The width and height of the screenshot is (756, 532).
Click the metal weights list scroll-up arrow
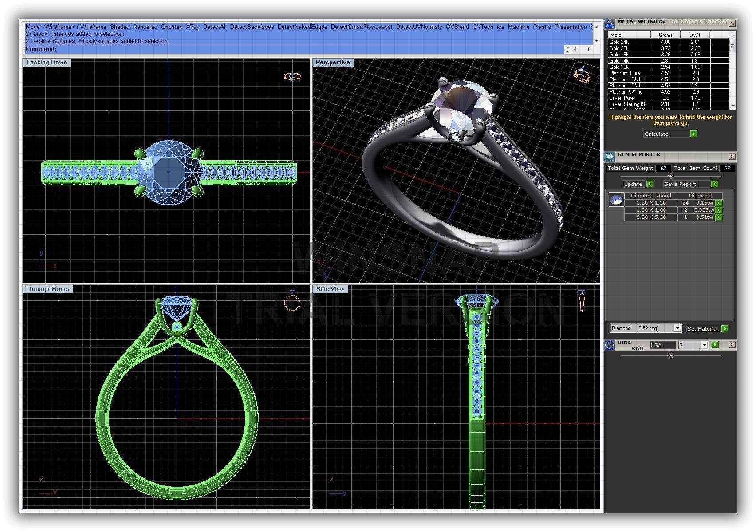(x=732, y=35)
